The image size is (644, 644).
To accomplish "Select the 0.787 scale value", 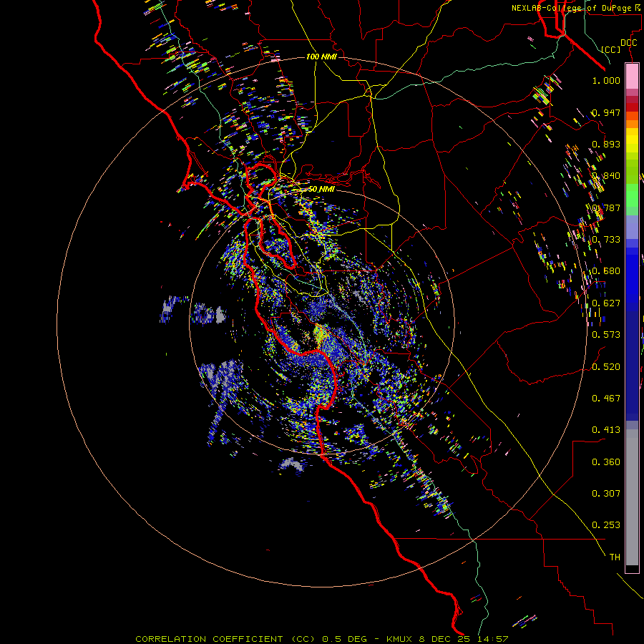I will click(x=606, y=208).
